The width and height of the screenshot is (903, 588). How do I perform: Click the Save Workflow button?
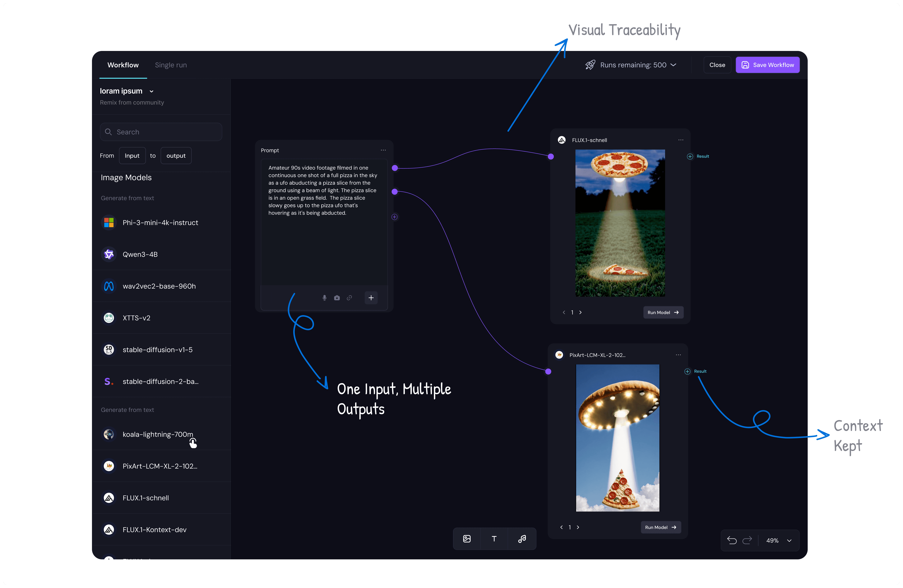coord(768,65)
